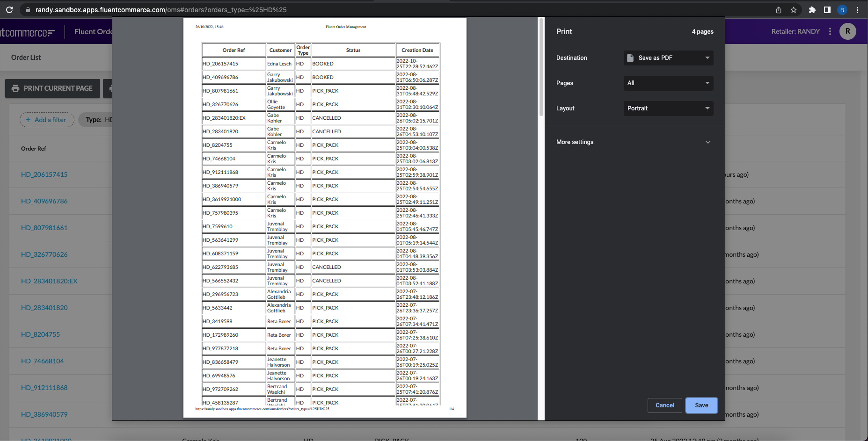Image resolution: width=868 pixels, height=441 pixels.
Task: Toggle the browser side panel icon
Action: 827,10
